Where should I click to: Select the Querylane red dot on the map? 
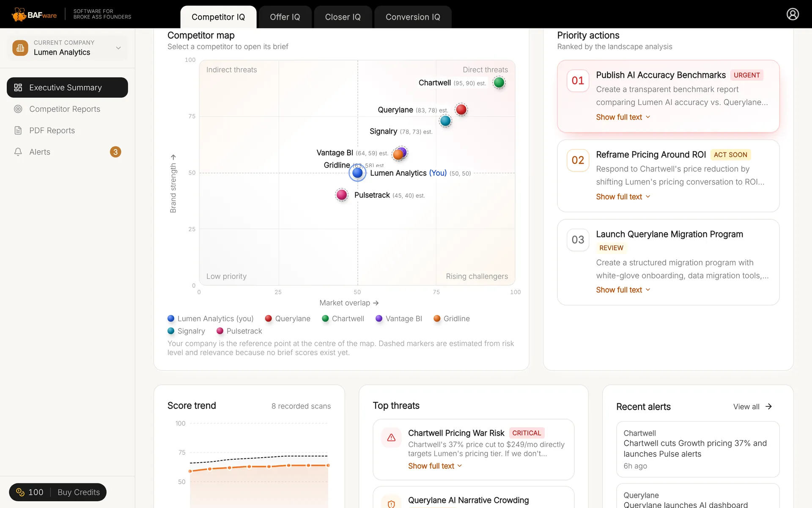pos(461,110)
